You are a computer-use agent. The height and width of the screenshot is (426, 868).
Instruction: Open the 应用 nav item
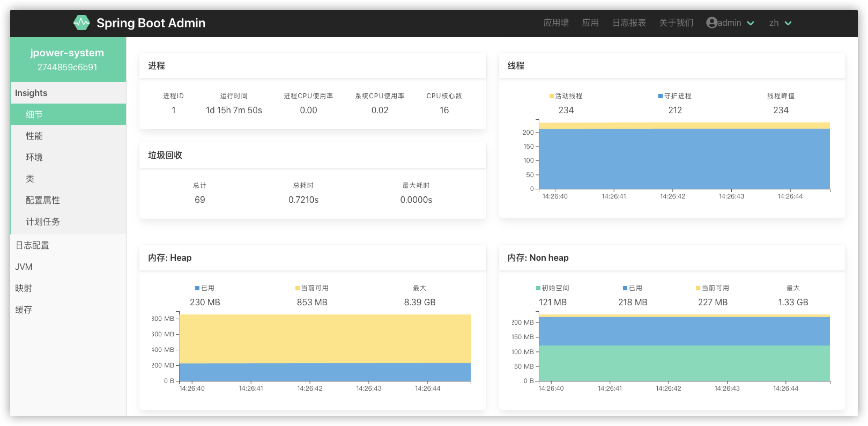590,23
